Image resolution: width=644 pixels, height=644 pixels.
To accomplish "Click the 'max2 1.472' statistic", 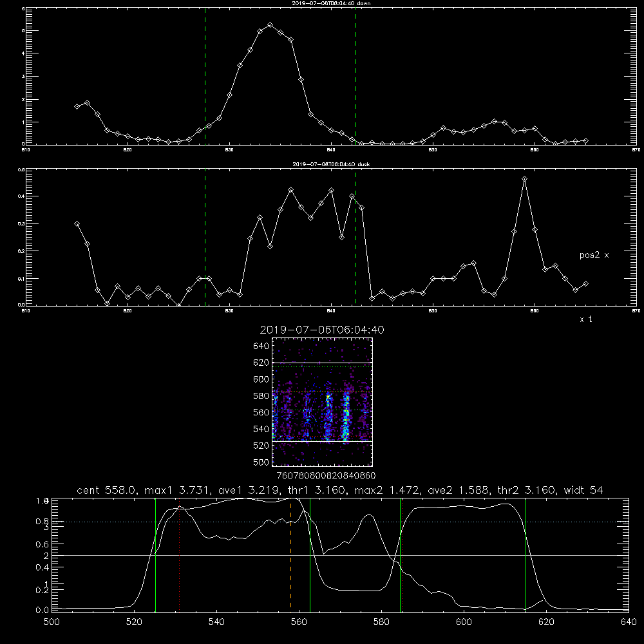I will click(387, 490).
